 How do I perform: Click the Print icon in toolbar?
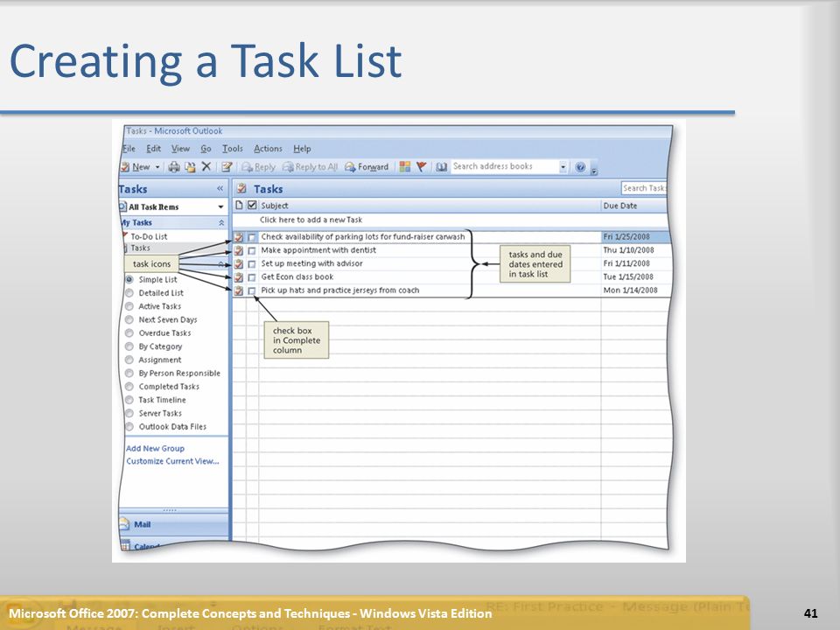click(x=174, y=167)
